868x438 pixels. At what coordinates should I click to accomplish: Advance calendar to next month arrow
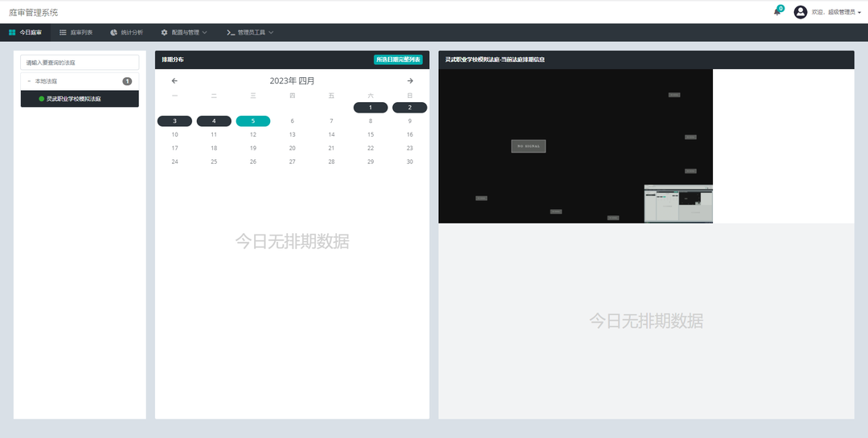[410, 81]
